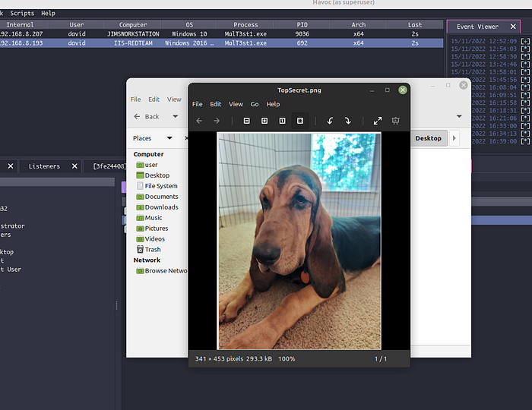Open View menu in image viewer
532x410 pixels.
click(x=236, y=104)
